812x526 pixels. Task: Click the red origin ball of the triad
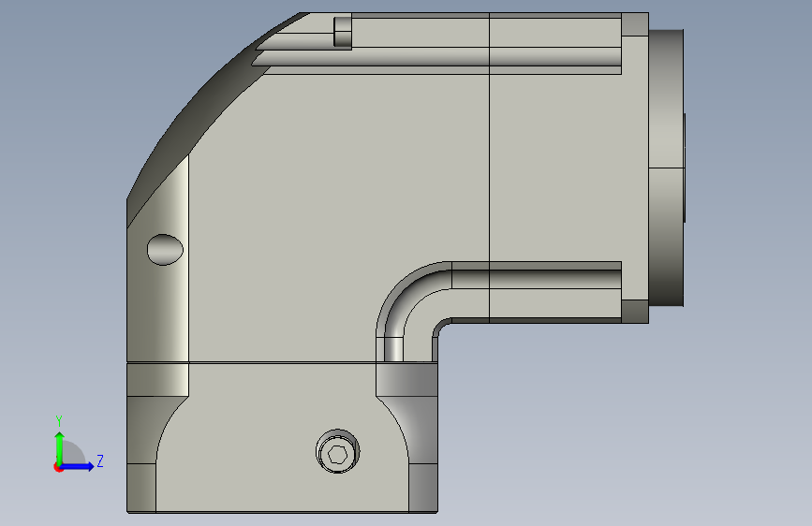tap(58, 467)
